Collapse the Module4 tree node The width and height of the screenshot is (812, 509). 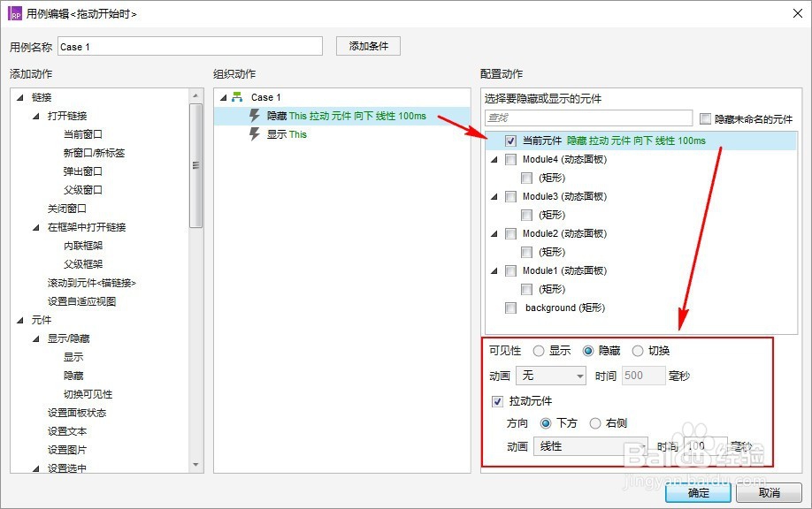click(x=494, y=159)
